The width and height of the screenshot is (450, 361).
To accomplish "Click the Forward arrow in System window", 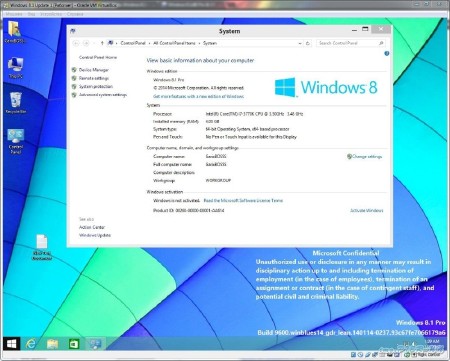I will click(x=86, y=43).
